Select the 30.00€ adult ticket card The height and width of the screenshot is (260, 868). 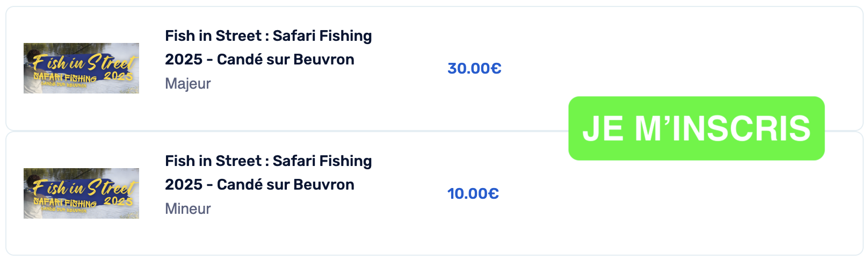434,68
